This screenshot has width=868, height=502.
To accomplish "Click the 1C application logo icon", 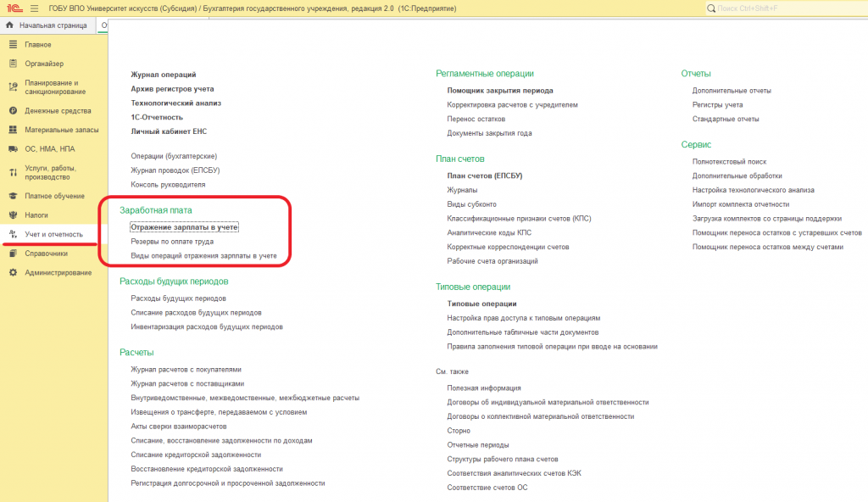I will click(14, 8).
